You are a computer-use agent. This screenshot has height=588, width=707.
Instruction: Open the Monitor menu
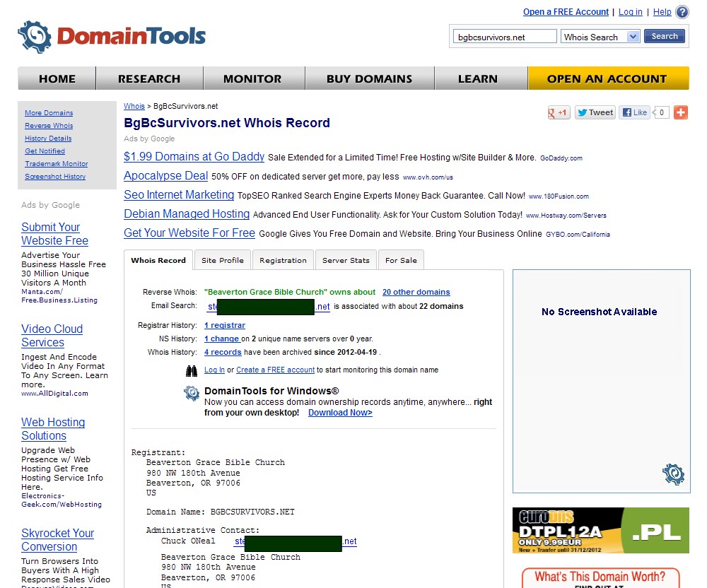(252, 78)
